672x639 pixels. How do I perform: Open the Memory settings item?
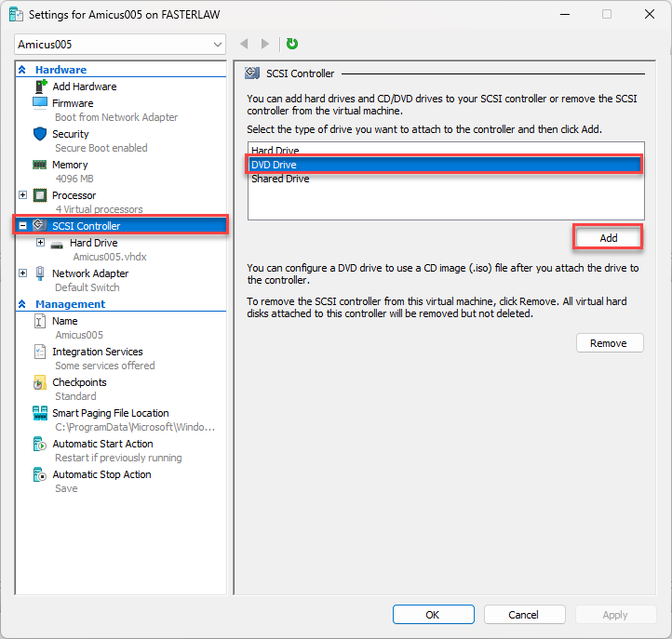70,165
